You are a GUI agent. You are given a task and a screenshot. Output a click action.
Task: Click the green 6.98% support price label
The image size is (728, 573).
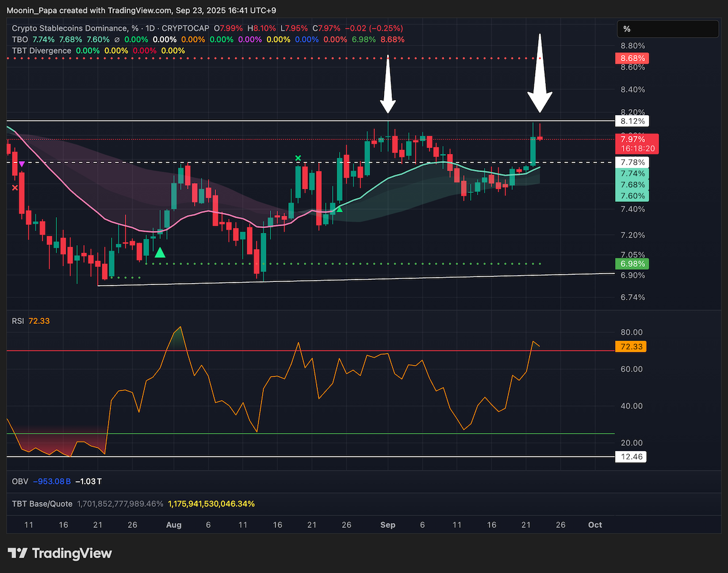631,264
